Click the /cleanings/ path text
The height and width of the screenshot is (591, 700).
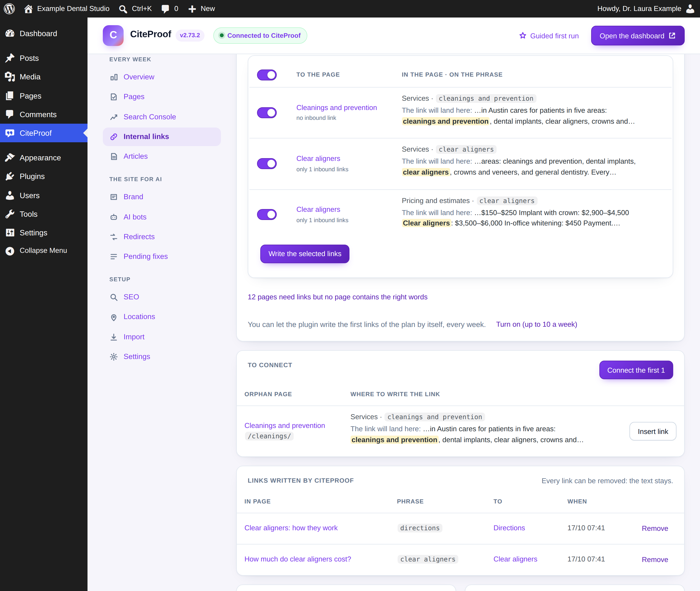point(270,436)
